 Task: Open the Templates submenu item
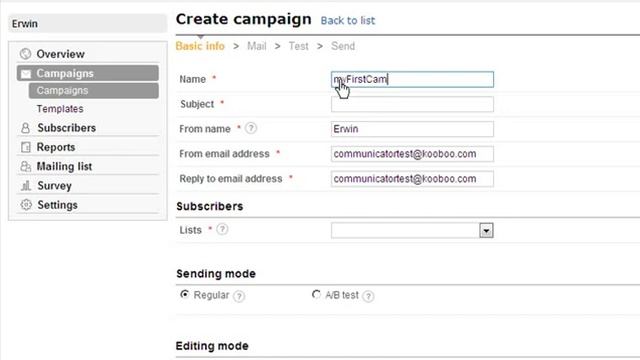[x=60, y=109]
